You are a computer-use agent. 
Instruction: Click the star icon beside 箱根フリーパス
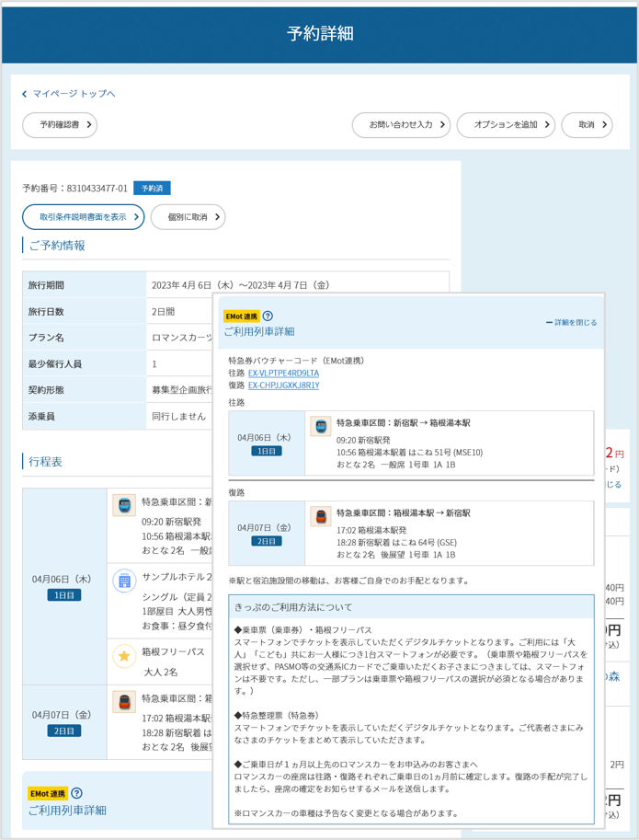pyautogui.click(x=124, y=656)
